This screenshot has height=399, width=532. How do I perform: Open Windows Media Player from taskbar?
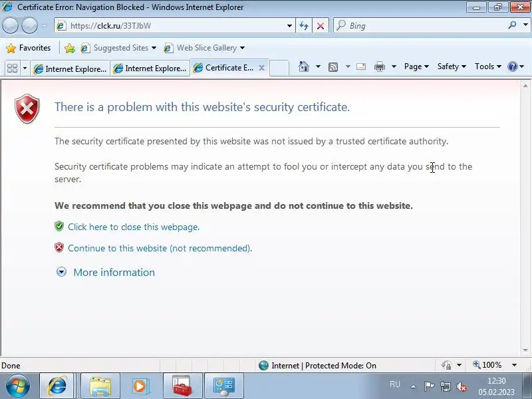click(x=140, y=386)
